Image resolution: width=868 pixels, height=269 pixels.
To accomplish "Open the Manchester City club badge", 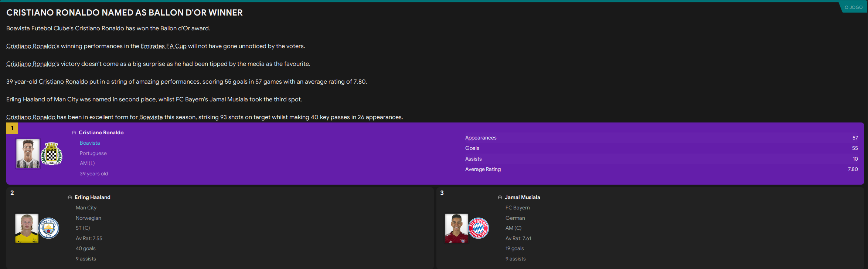I will (49, 228).
